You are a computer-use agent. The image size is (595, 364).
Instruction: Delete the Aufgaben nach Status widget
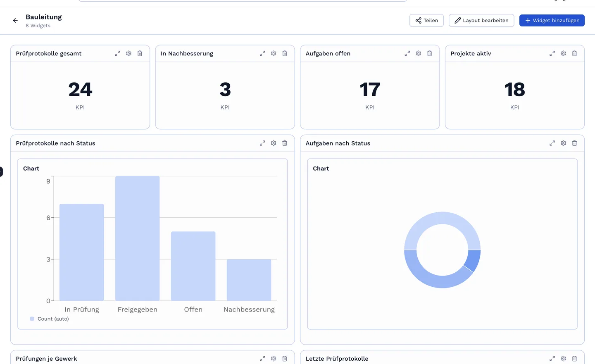coord(574,143)
